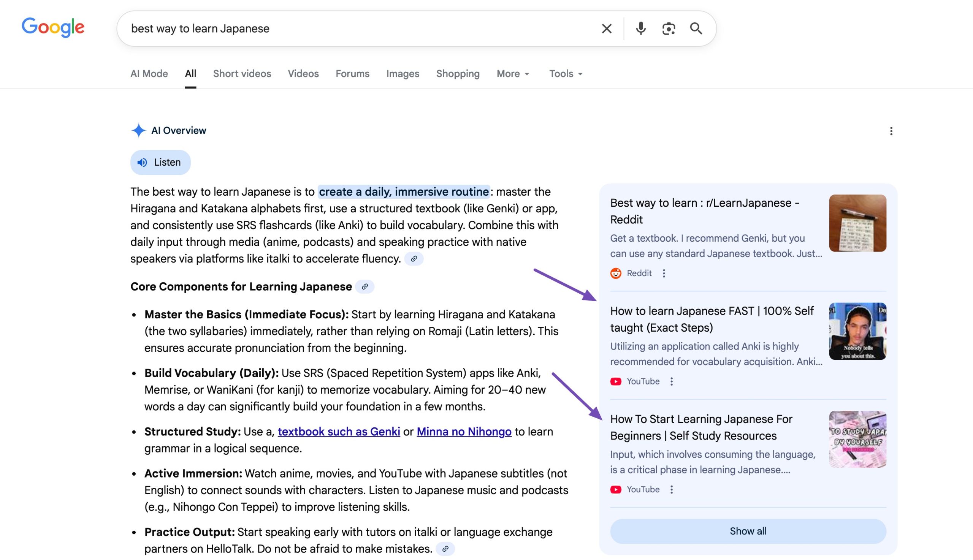Open the textbook such as Genki link
This screenshot has width=973, height=560.
(x=339, y=432)
